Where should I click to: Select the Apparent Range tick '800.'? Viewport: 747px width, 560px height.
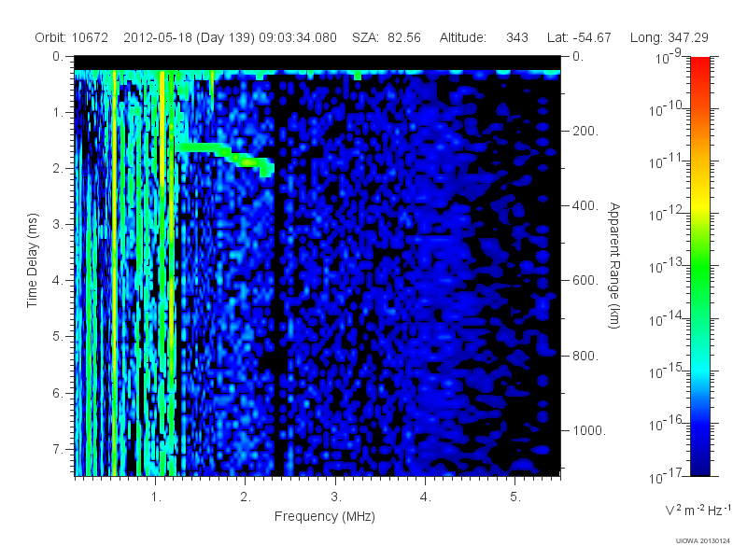(x=585, y=356)
